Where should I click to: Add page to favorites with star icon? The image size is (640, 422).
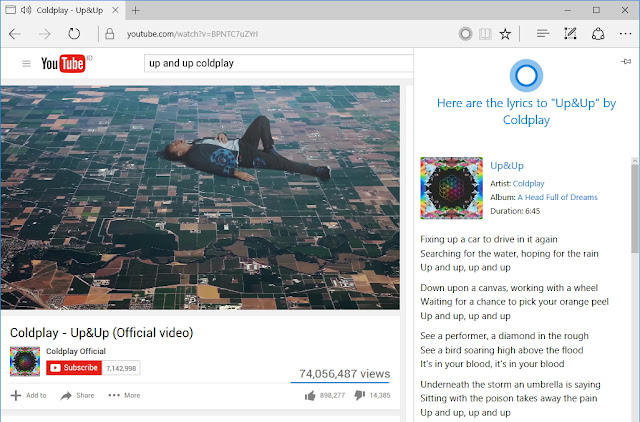[x=505, y=34]
